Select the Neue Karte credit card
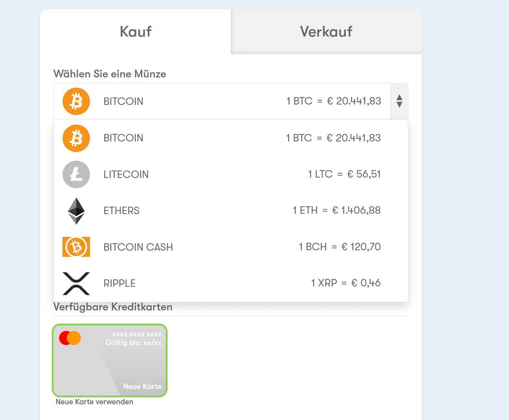Viewport: 509px width, 420px height. pos(110,360)
